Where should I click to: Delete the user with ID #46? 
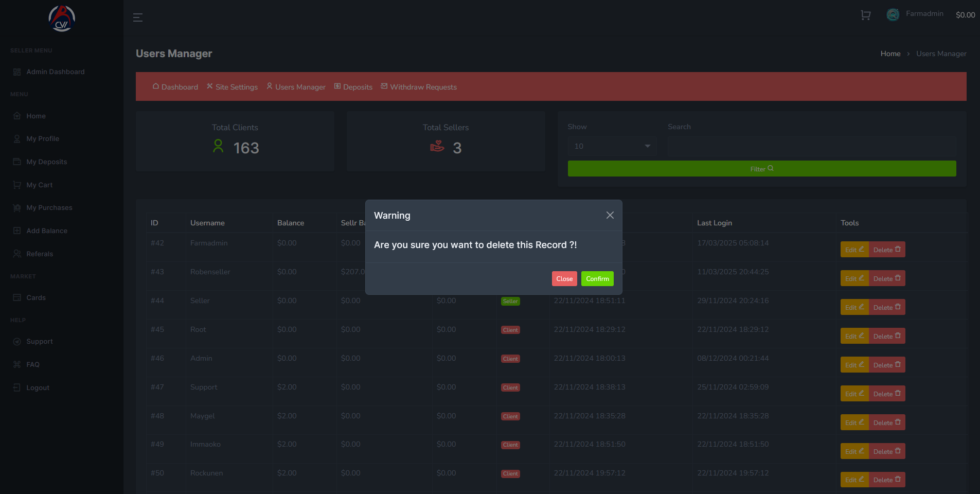887,365
